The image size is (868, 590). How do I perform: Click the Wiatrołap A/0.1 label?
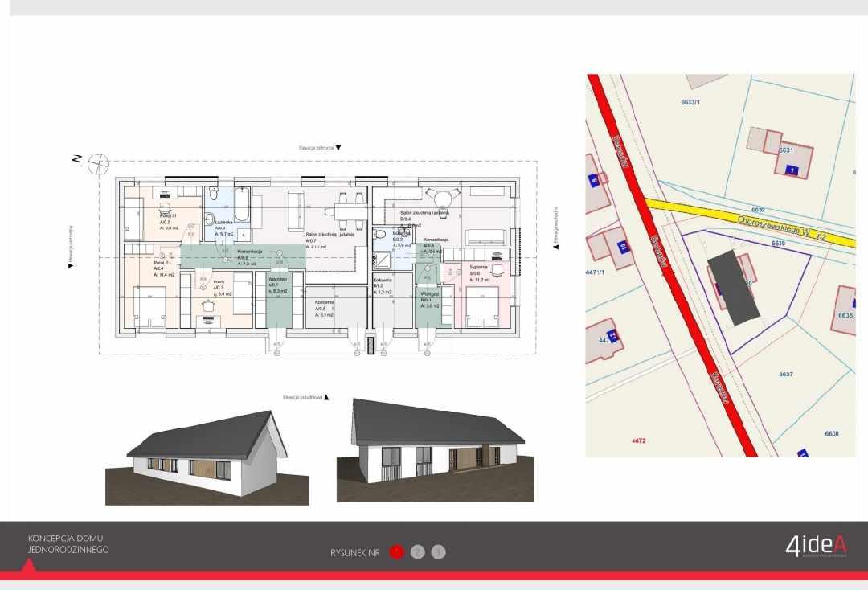(277, 285)
